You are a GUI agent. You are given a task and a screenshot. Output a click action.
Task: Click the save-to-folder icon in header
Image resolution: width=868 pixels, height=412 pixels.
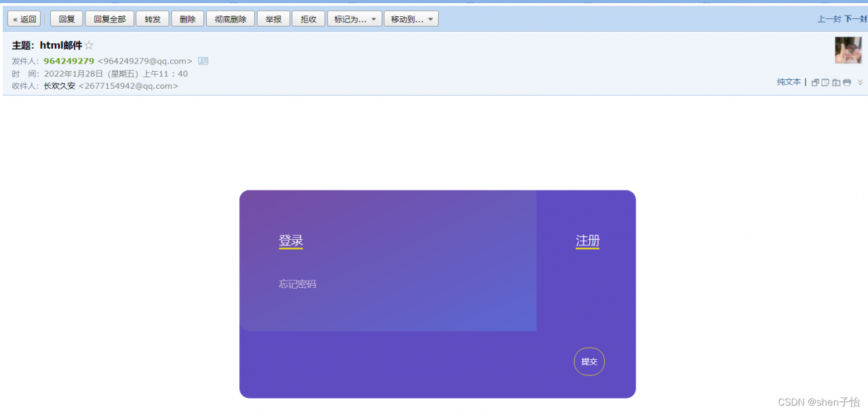pyautogui.click(x=836, y=83)
